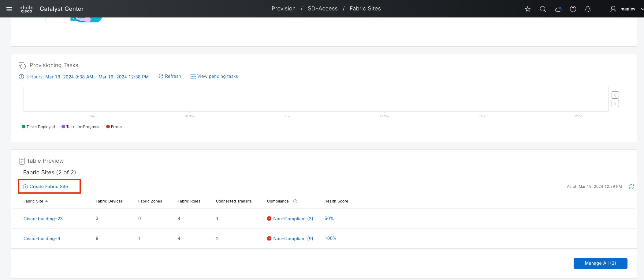Sort by Fabric Site column header

33,201
